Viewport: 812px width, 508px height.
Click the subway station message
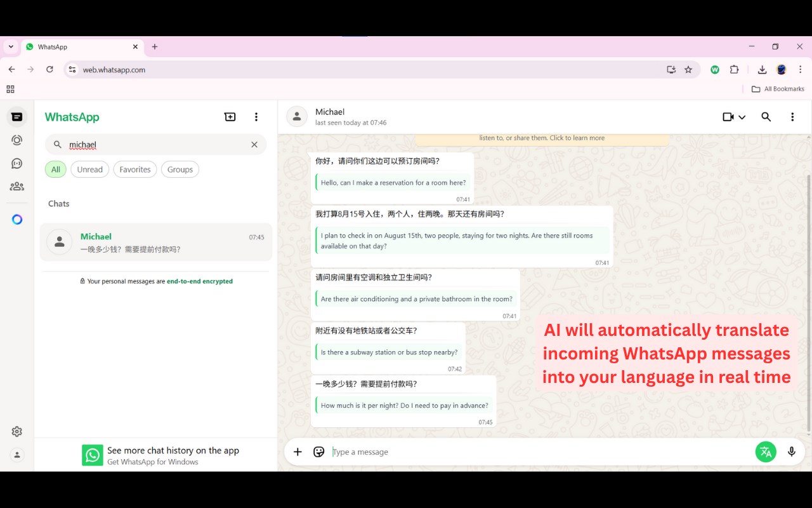pyautogui.click(x=388, y=349)
